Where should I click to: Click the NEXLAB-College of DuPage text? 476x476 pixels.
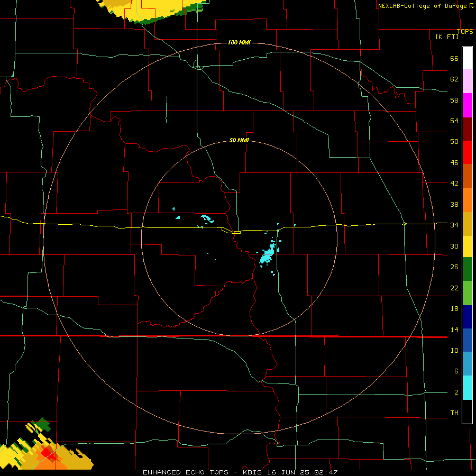coord(423,6)
